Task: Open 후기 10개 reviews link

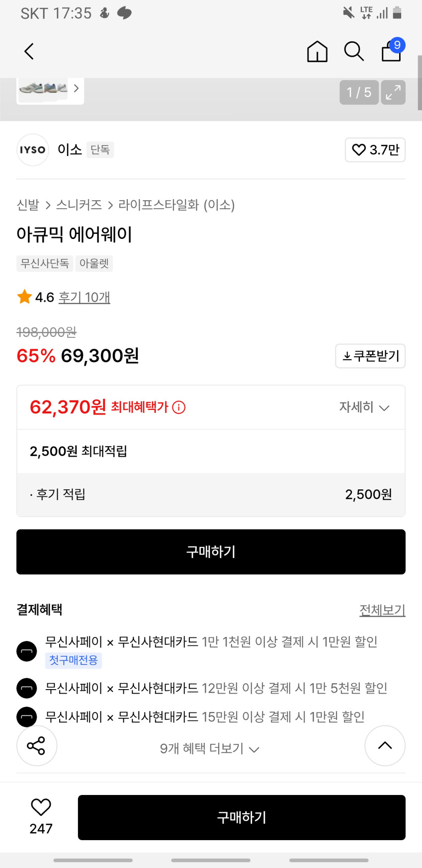Action: click(x=84, y=297)
